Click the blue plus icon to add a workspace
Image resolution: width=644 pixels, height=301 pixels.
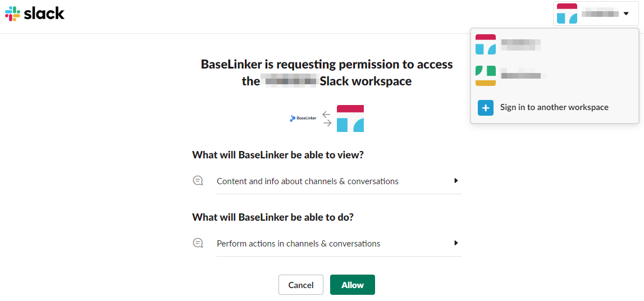pyautogui.click(x=486, y=107)
